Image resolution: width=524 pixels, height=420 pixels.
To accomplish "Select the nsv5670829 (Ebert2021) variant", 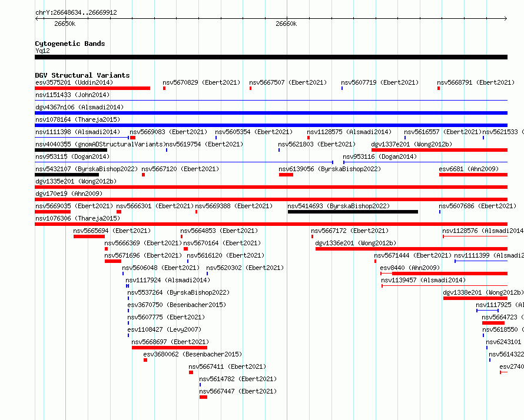I will tap(201, 82).
